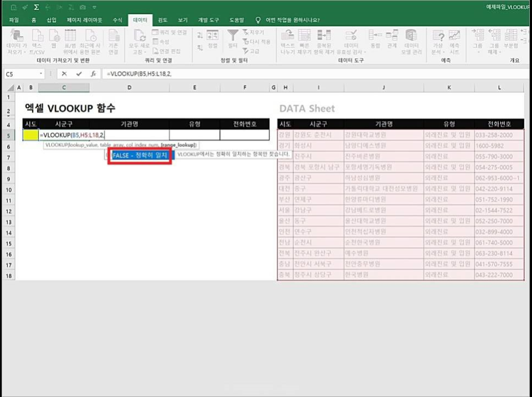Click the AutoSum sigma icon in quick access
Image resolution: width=532 pixels, height=397 pixels.
[x=36, y=7]
